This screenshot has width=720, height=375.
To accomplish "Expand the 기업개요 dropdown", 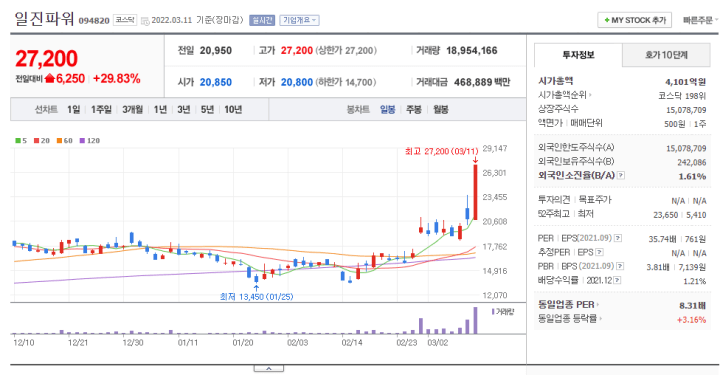I will click(x=299, y=20).
